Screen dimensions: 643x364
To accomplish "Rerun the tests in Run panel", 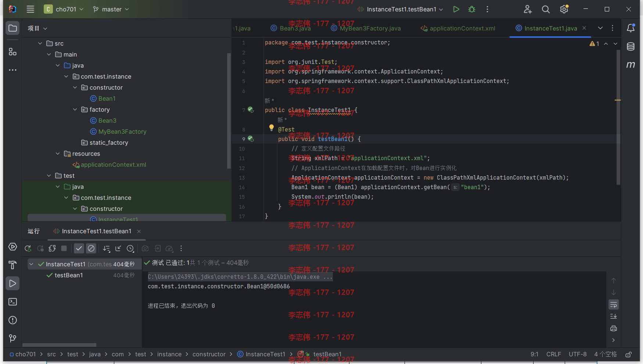I will tap(28, 249).
